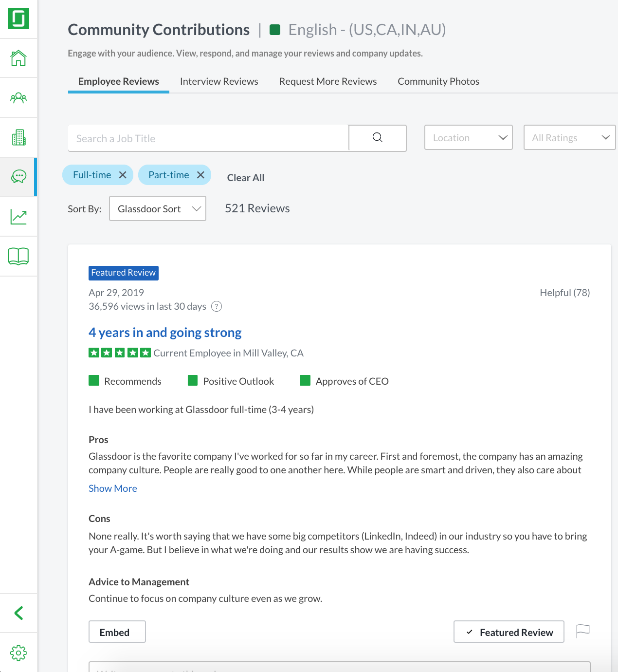Open settings gear icon
Viewport: 618px width, 672px height.
pyautogui.click(x=18, y=653)
